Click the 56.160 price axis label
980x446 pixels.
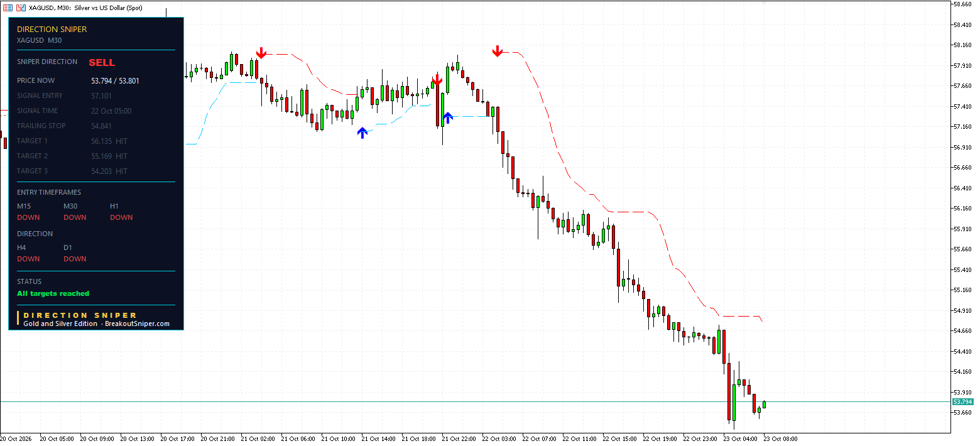[x=962, y=209]
